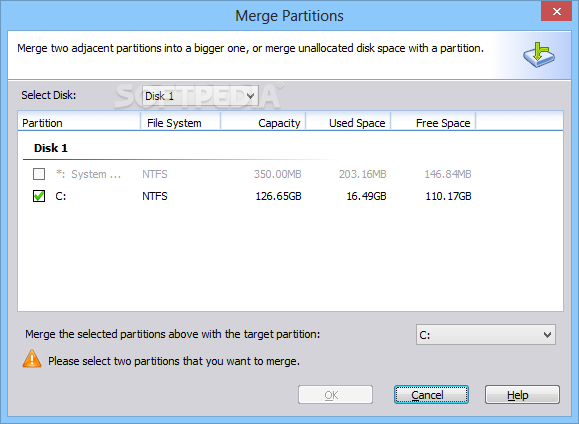Click the 146.84MB free space value
579x424 pixels.
pos(448,174)
